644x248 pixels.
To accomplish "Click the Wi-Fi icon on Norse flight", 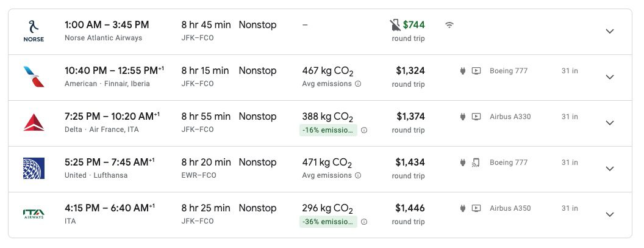I will coord(449,25).
